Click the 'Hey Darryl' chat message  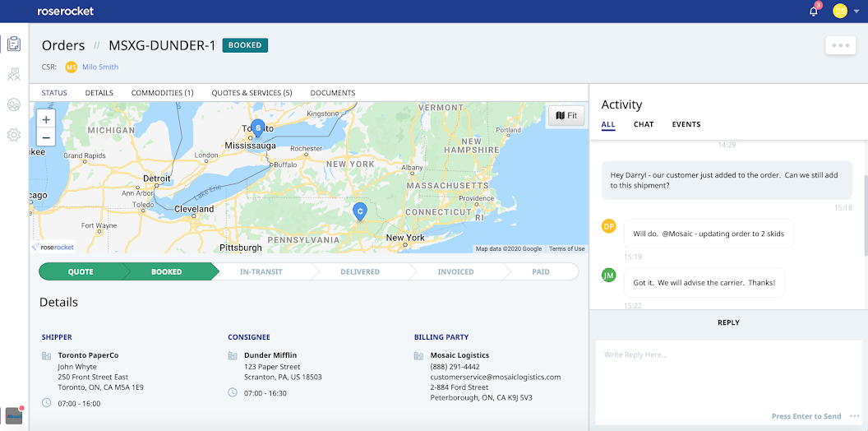click(x=727, y=181)
